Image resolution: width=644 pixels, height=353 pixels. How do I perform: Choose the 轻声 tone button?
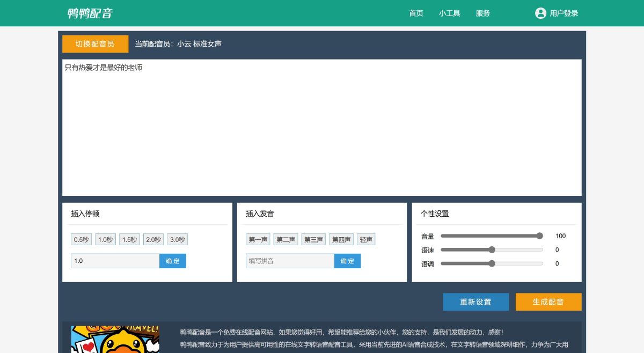point(366,239)
